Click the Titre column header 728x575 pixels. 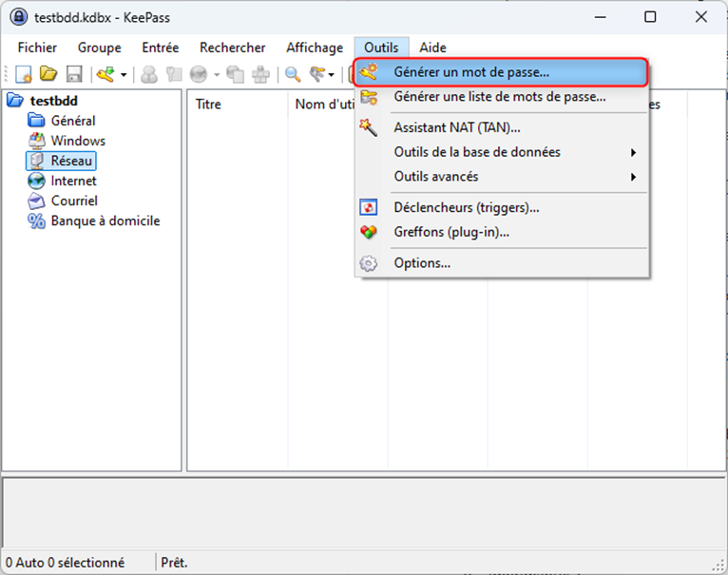point(209,105)
